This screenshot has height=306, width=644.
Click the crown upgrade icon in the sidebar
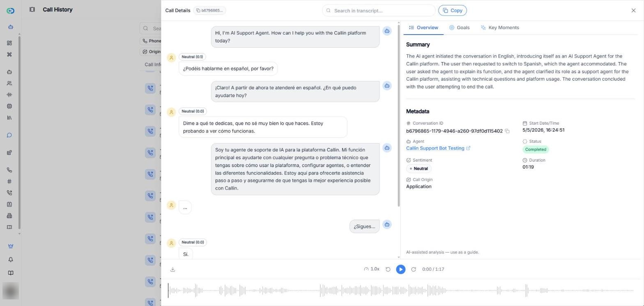tap(11, 246)
